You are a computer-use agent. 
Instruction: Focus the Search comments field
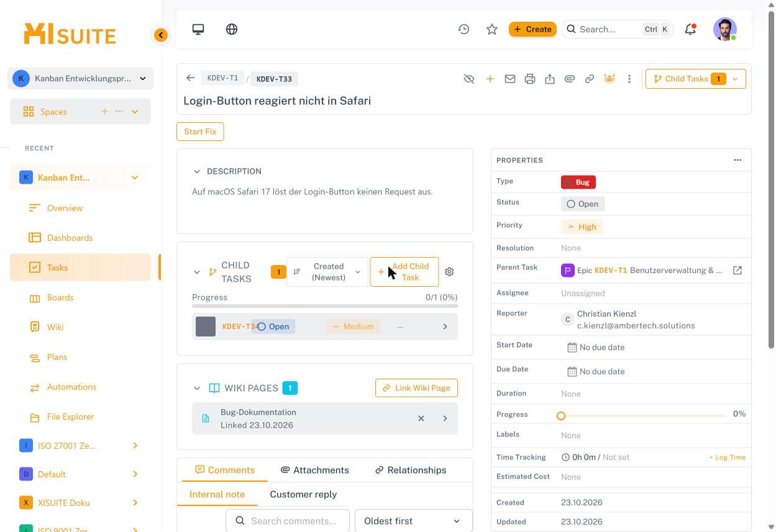287,521
